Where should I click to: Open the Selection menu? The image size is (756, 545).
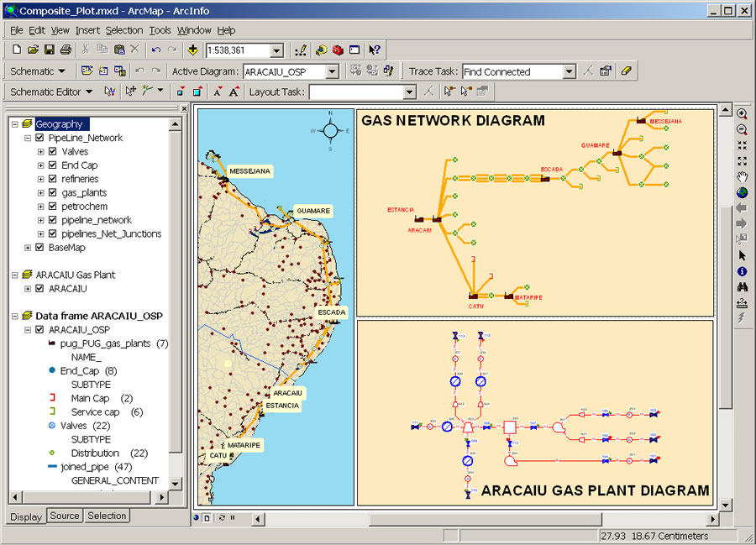pyautogui.click(x=124, y=30)
